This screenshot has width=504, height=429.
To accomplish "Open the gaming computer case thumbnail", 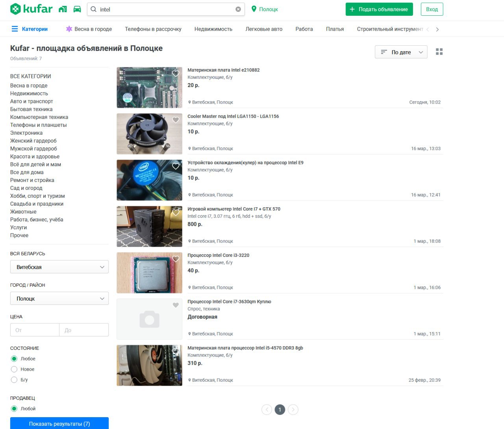I will (x=149, y=227).
